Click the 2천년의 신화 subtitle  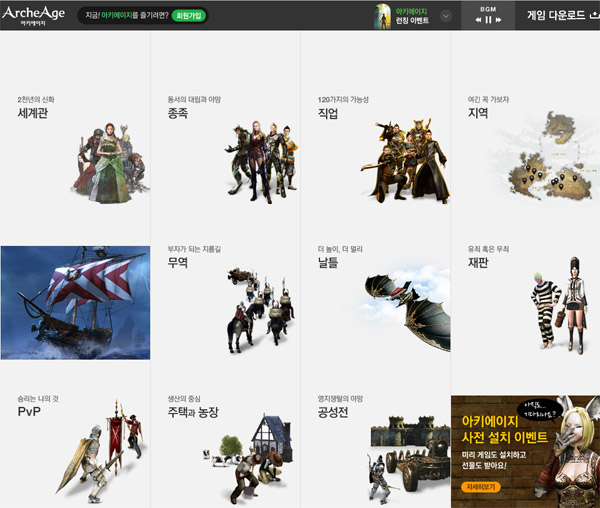(x=36, y=99)
